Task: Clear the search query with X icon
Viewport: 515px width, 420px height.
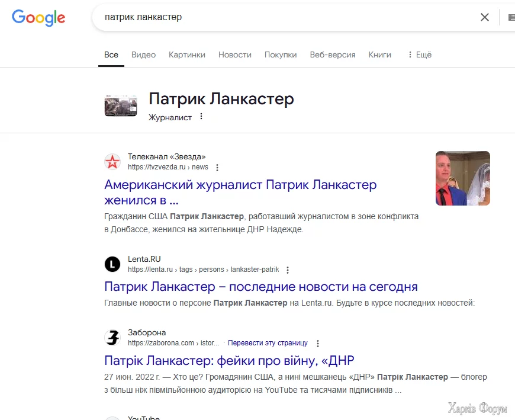Action: coord(485,17)
